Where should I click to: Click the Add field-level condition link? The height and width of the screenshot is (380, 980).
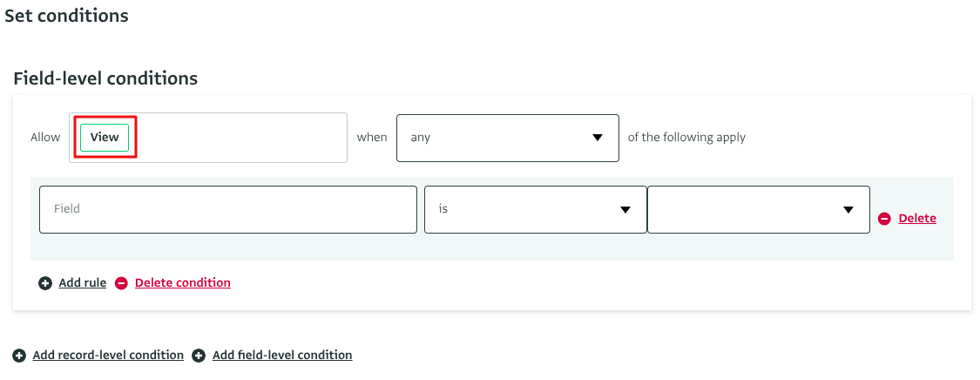pyautogui.click(x=282, y=356)
